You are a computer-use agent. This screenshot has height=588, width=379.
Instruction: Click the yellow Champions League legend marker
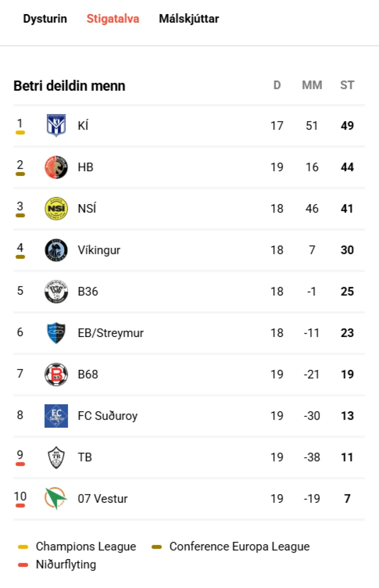point(23,547)
